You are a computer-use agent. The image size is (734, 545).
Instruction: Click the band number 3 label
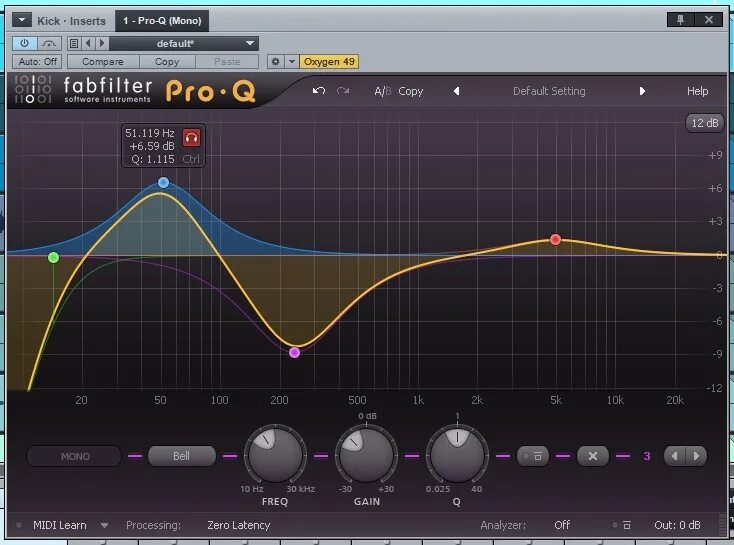(x=647, y=456)
